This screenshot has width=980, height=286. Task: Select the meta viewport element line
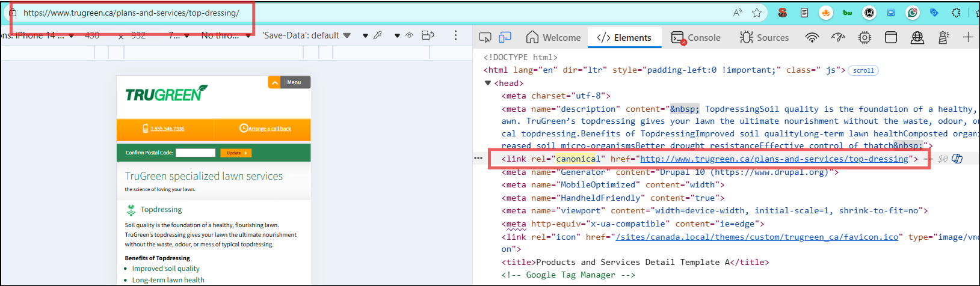point(715,210)
